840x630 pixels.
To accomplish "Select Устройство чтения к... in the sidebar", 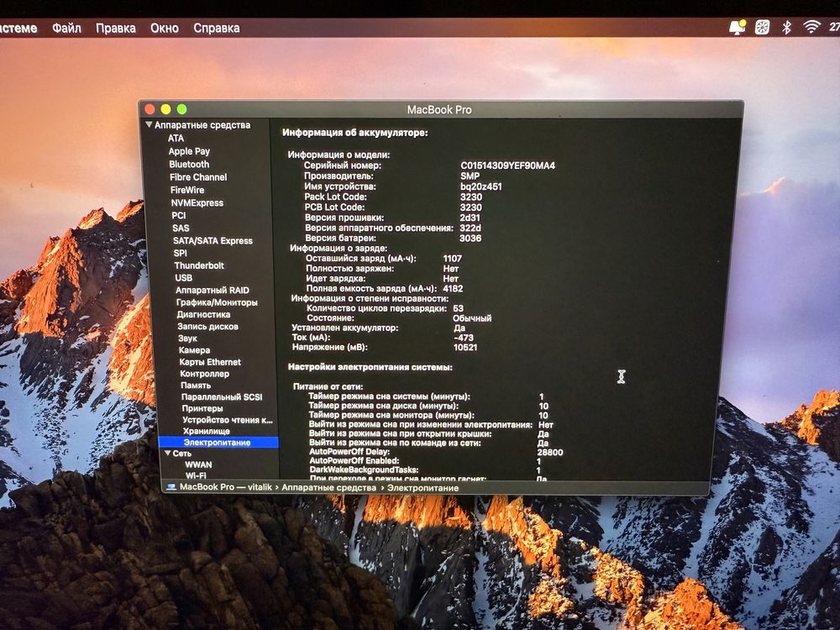I will (227, 419).
